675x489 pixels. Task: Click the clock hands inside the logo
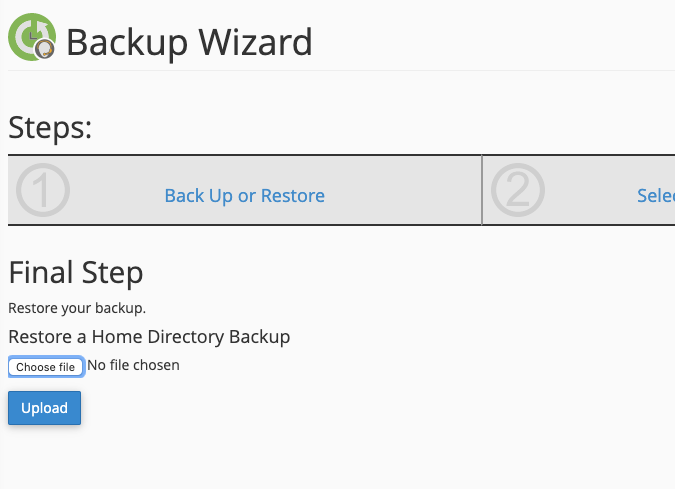click(32, 36)
